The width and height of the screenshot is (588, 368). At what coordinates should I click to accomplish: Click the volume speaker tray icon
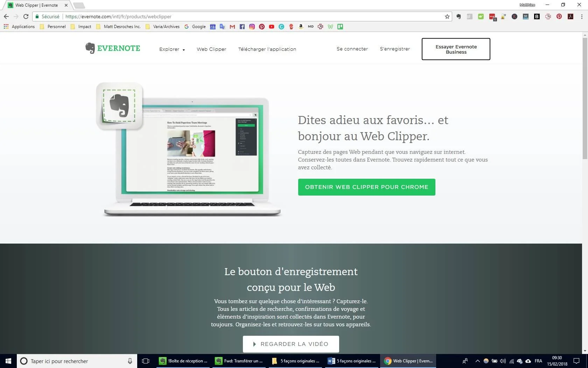click(x=503, y=361)
